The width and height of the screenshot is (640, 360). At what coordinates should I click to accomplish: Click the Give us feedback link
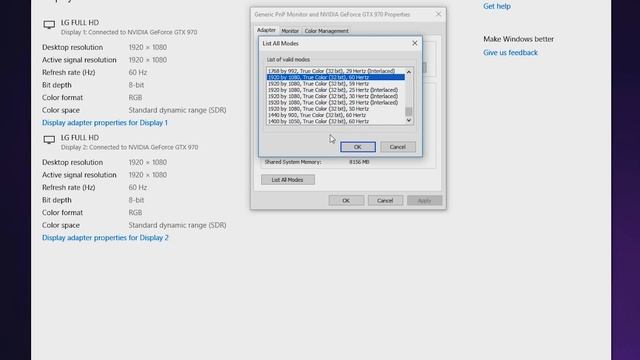pos(510,53)
